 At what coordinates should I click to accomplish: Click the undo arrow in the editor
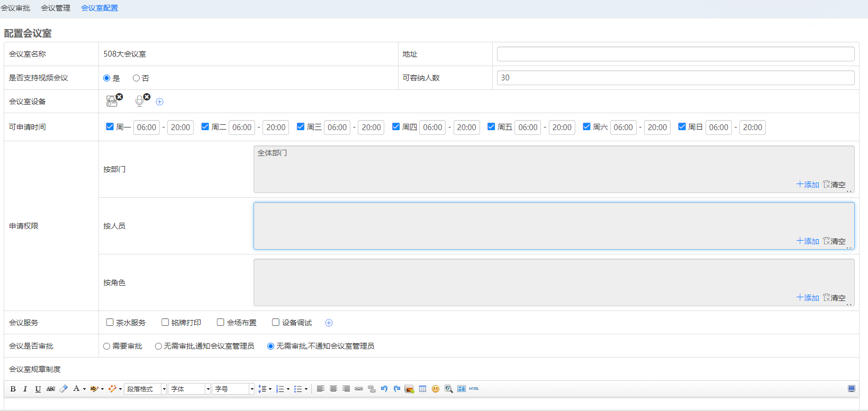tap(384, 389)
